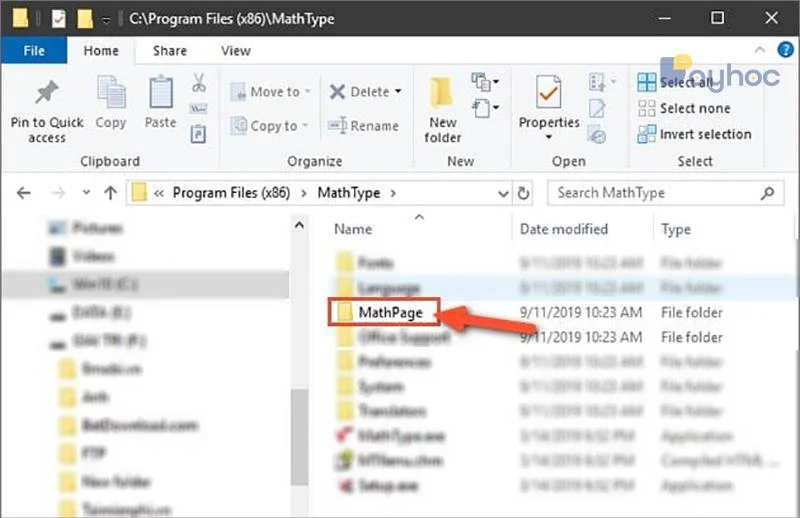Image resolution: width=800 pixels, height=518 pixels.
Task: Sort by the Name column header
Action: coord(353,229)
